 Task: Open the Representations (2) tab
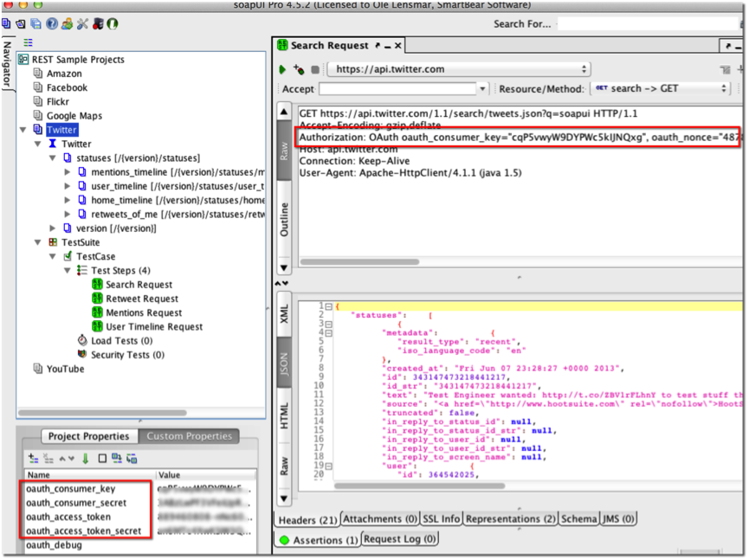(x=511, y=518)
